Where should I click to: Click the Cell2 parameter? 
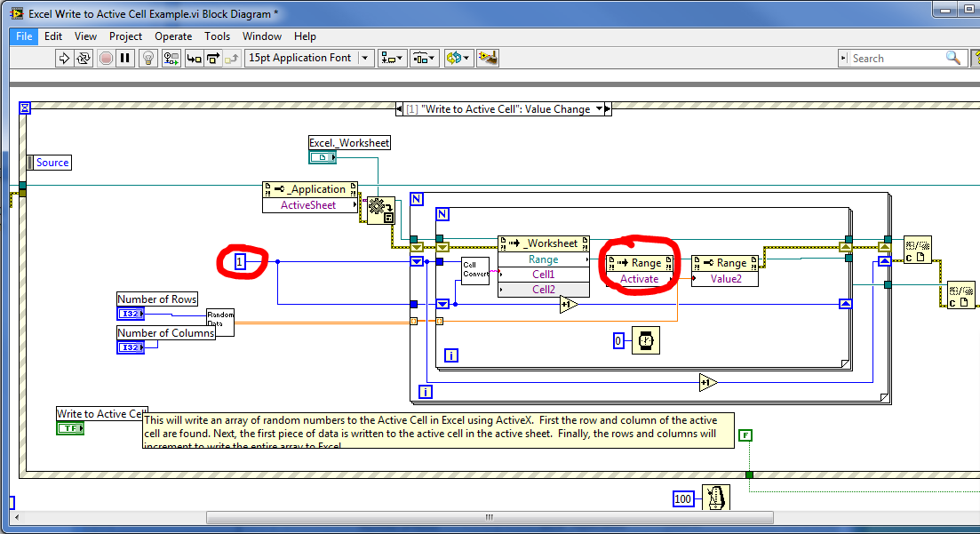543,290
